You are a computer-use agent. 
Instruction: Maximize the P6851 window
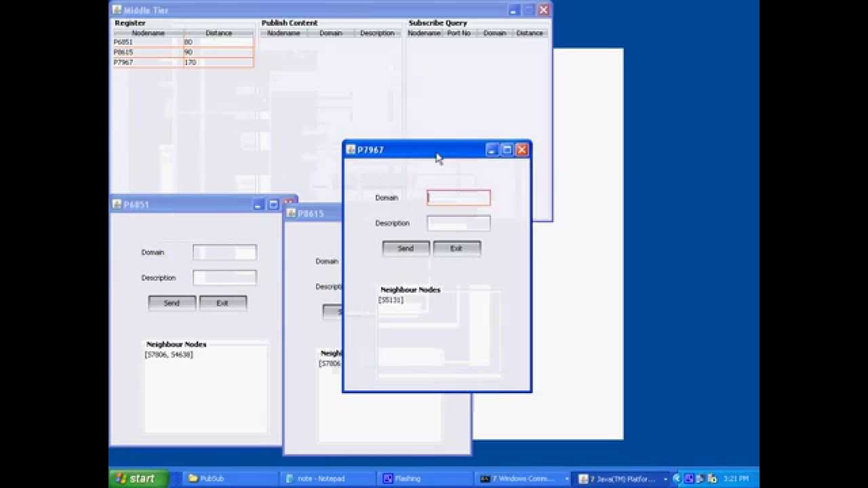click(x=273, y=204)
